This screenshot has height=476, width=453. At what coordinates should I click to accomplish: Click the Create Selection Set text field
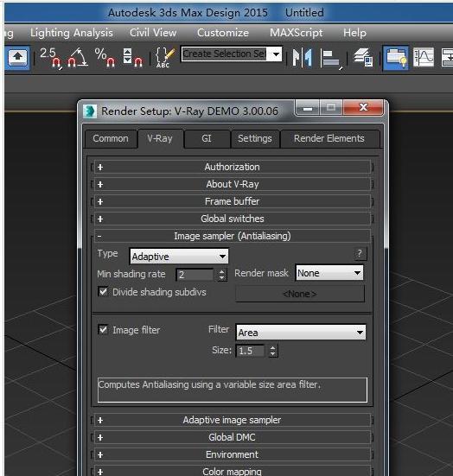click(224, 54)
